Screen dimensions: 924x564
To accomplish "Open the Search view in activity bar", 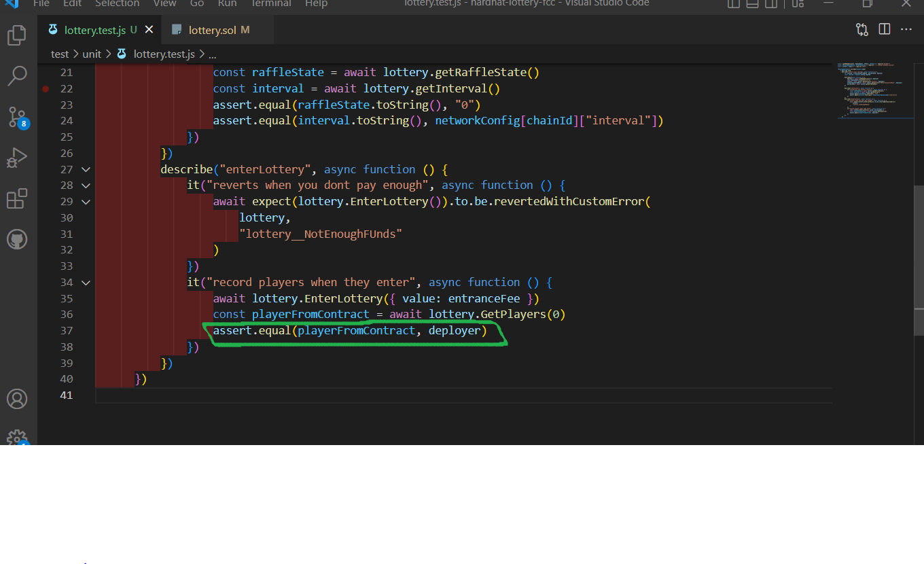I will point(17,75).
